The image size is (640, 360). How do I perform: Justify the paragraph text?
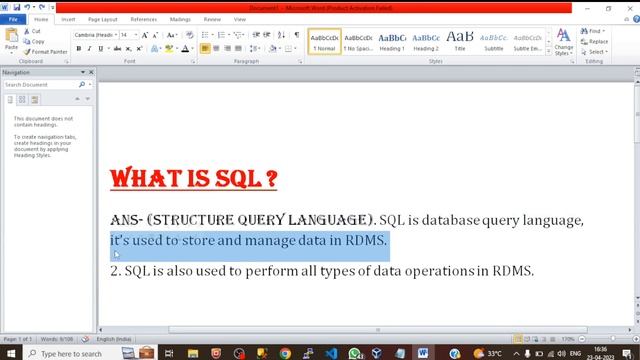coord(238,49)
